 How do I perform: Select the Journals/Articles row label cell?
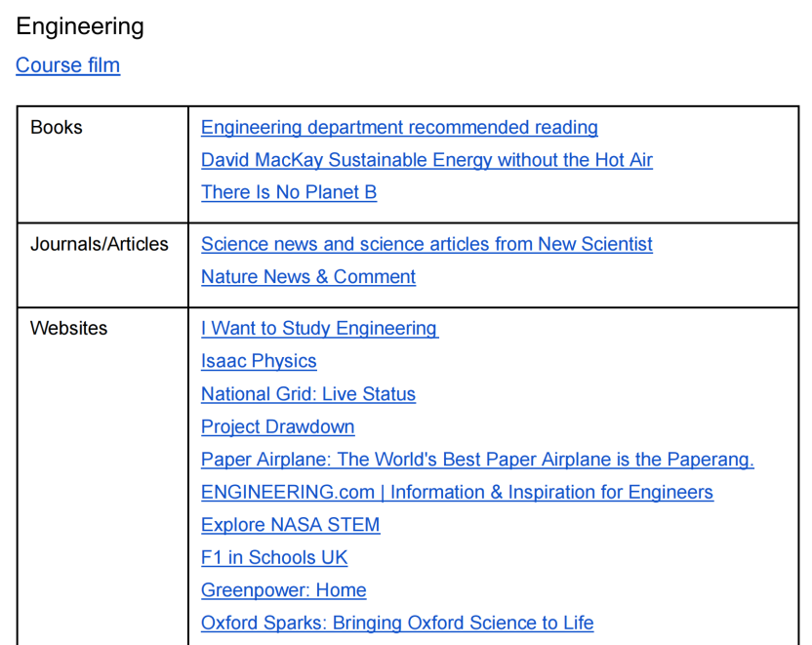[x=102, y=265]
